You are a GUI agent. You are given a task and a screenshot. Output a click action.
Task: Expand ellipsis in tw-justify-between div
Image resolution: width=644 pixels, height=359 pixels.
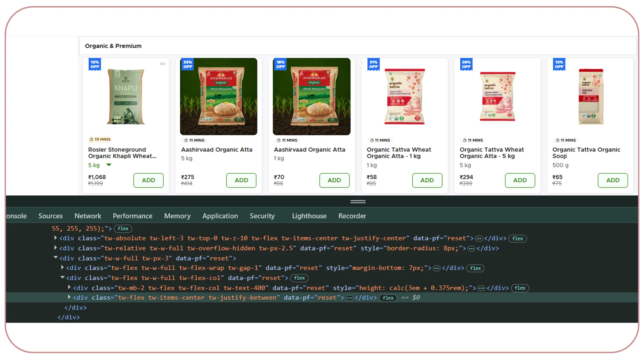click(350, 298)
